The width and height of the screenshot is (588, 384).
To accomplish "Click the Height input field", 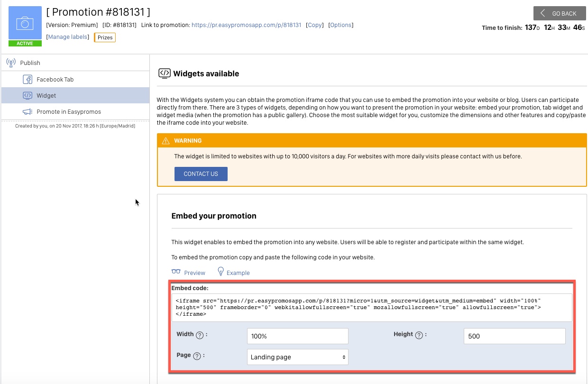I will (514, 336).
